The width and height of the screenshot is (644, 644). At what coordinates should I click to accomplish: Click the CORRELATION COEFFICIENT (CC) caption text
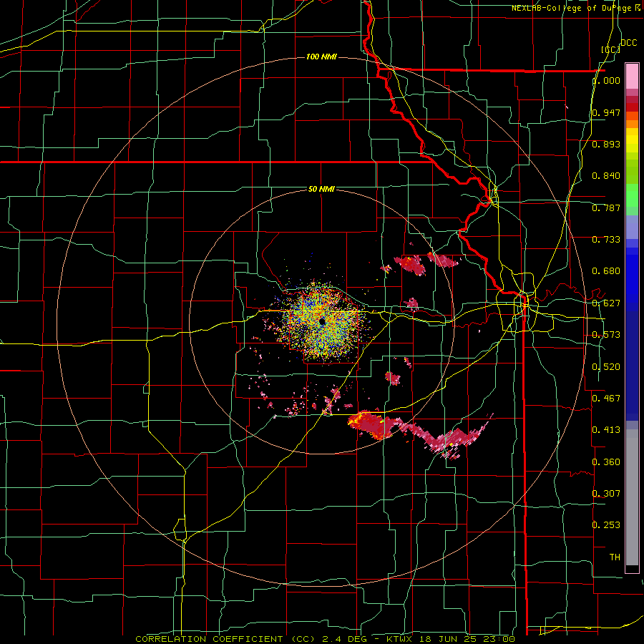pyautogui.click(x=225, y=639)
